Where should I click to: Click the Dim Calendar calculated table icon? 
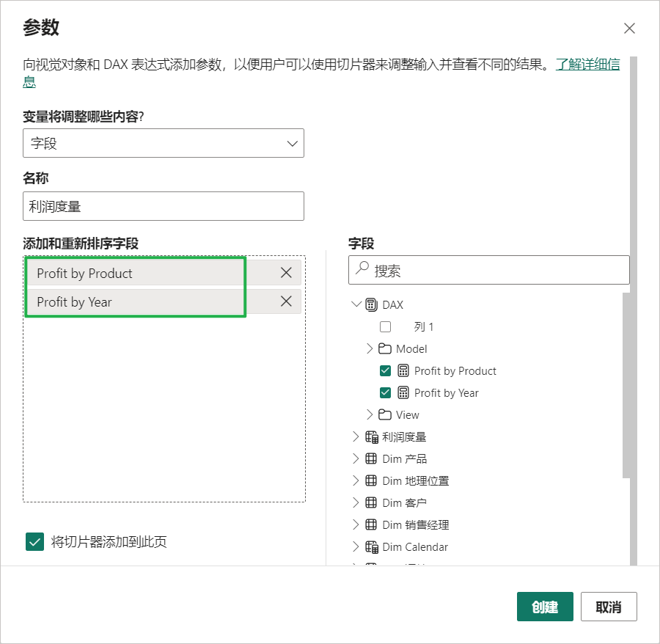[x=372, y=546]
